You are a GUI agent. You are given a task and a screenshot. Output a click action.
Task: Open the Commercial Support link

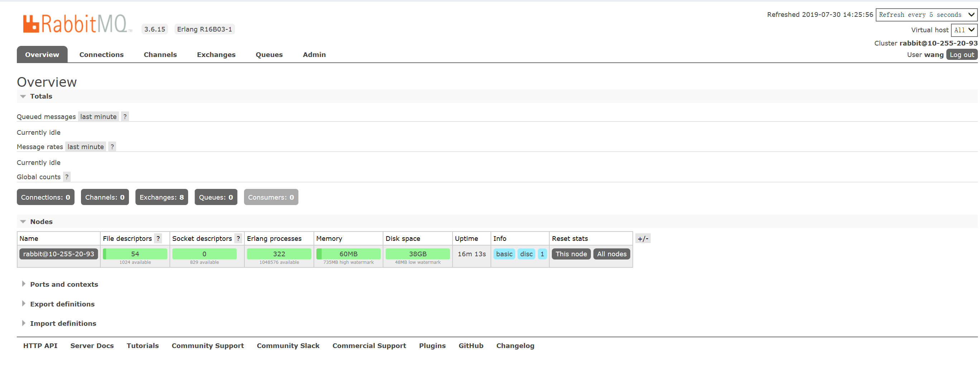click(369, 346)
